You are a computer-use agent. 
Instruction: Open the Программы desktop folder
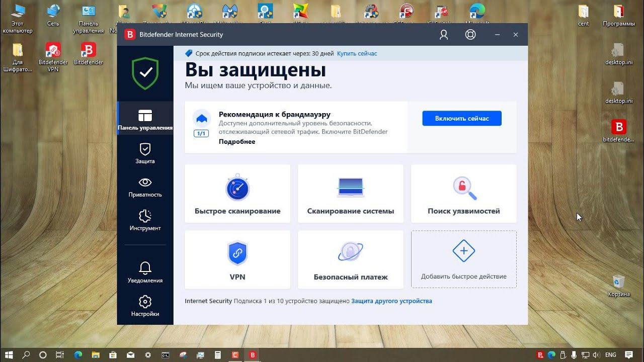point(619,16)
